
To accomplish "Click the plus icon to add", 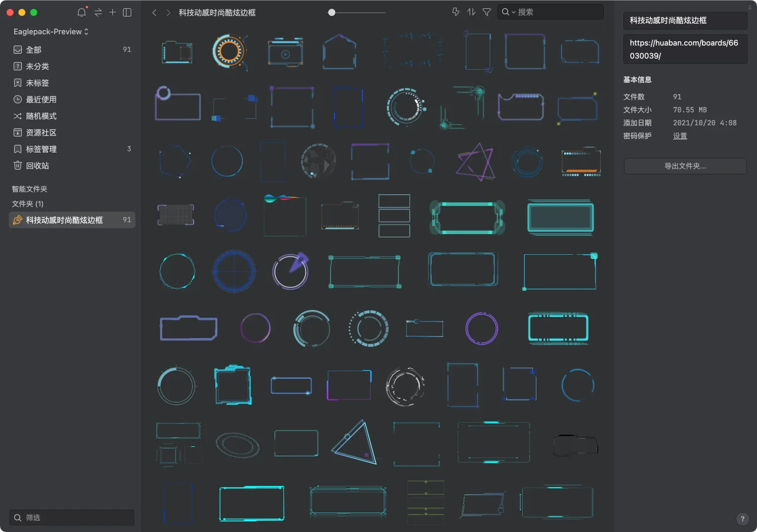I will click(112, 12).
